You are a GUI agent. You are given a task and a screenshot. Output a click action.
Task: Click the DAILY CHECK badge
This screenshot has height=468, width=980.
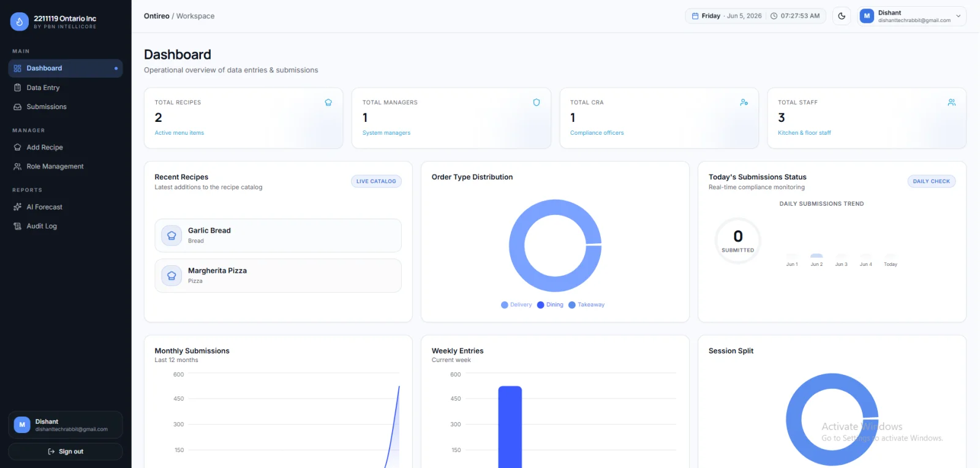pyautogui.click(x=931, y=181)
